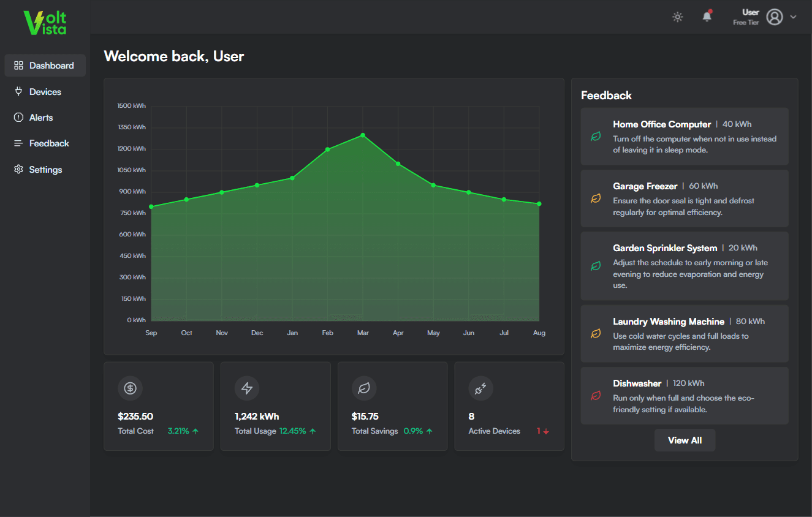Click the 1,242 kWh usage value
The image size is (812, 517).
[x=257, y=417]
